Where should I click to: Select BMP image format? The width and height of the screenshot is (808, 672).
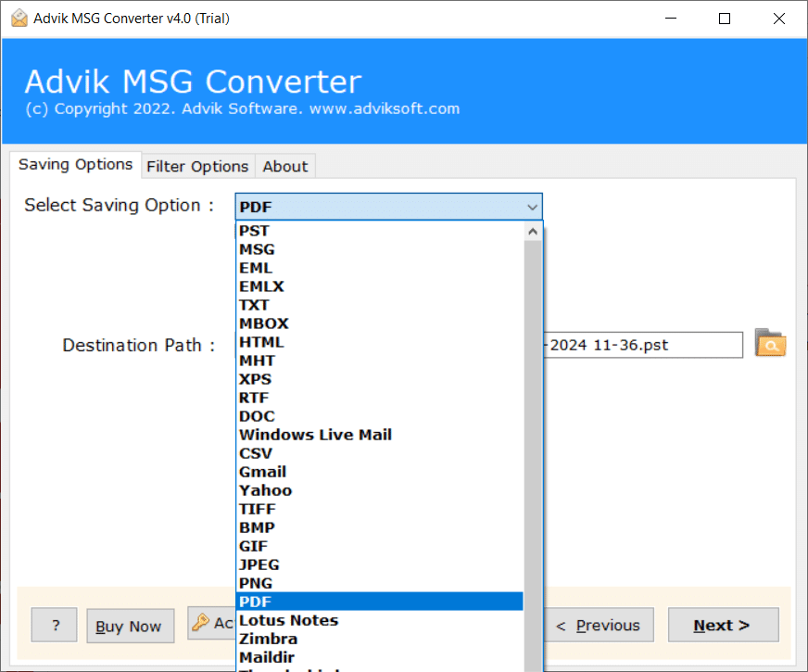tap(380, 527)
